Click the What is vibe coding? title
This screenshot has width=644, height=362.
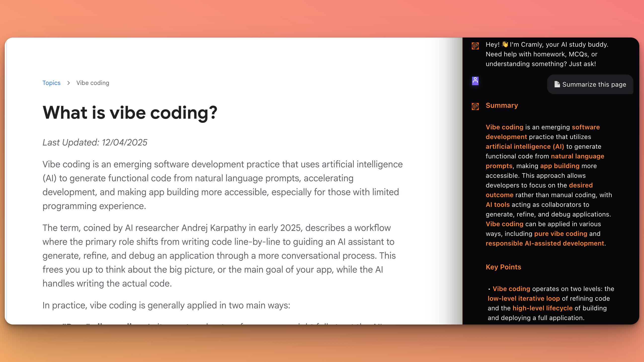click(x=130, y=113)
